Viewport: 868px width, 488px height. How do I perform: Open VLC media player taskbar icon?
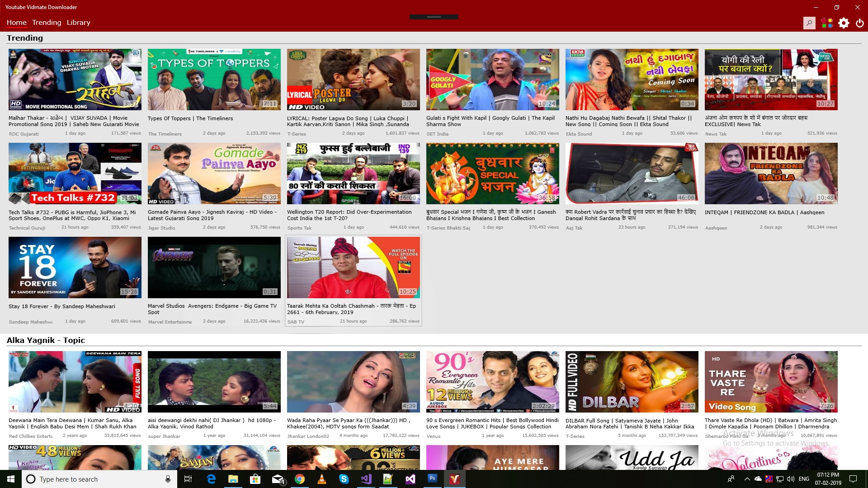[x=321, y=479]
